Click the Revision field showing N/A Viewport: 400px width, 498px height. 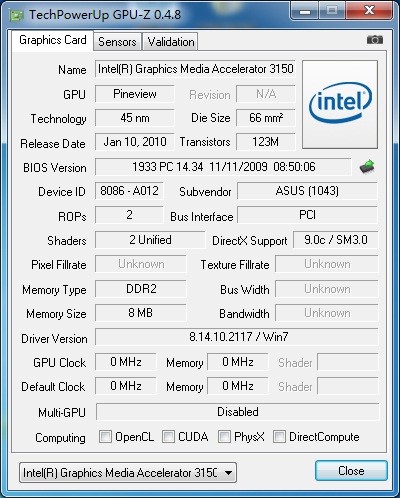tap(266, 94)
